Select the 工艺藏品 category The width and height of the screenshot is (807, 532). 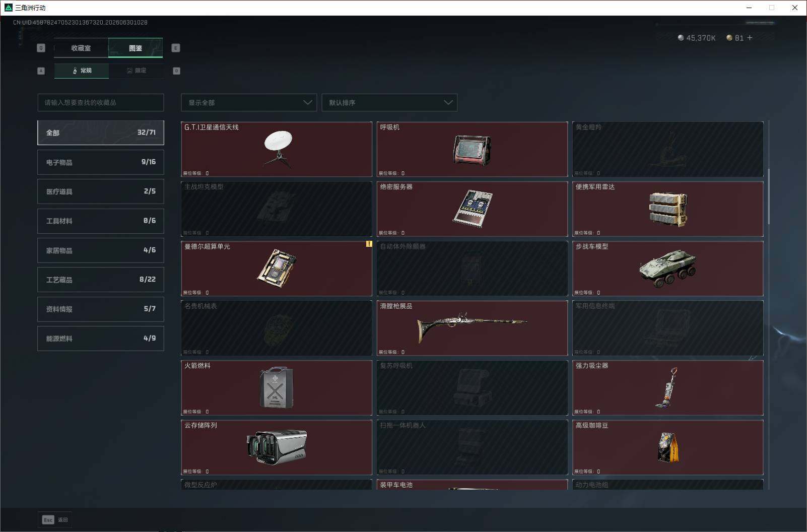(x=101, y=280)
